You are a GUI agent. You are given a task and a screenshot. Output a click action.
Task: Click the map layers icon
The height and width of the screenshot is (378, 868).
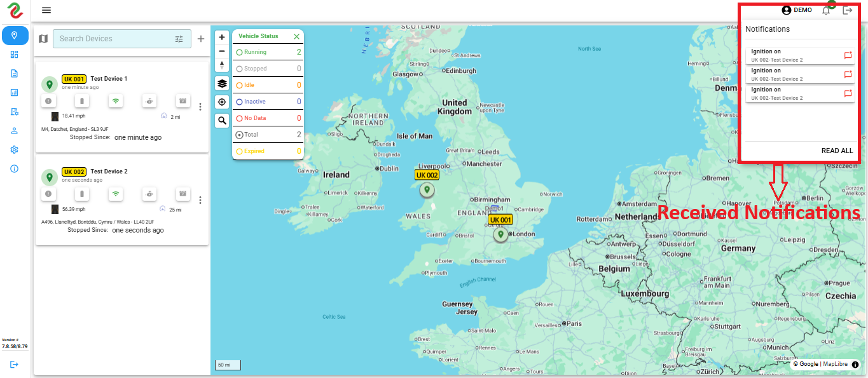[221, 83]
